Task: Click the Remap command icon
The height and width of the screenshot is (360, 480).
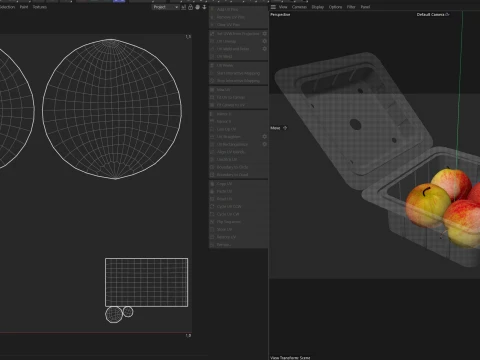Action: point(212,245)
